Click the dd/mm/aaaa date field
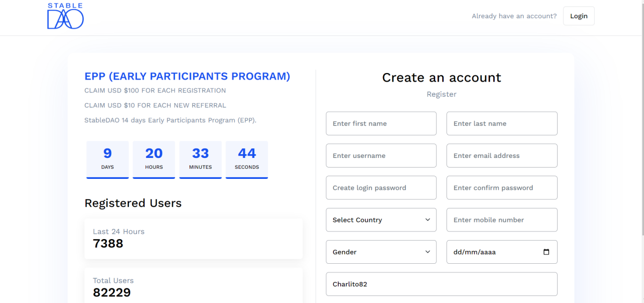 coord(502,252)
